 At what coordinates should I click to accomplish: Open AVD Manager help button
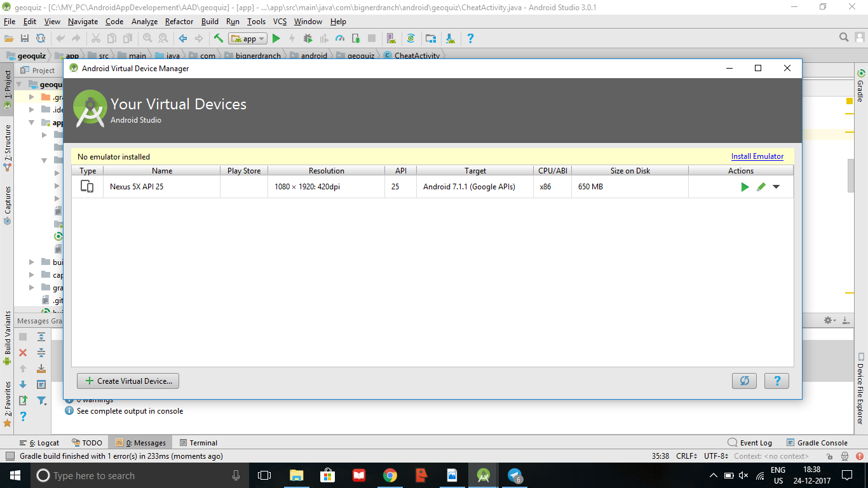click(x=776, y=381)
